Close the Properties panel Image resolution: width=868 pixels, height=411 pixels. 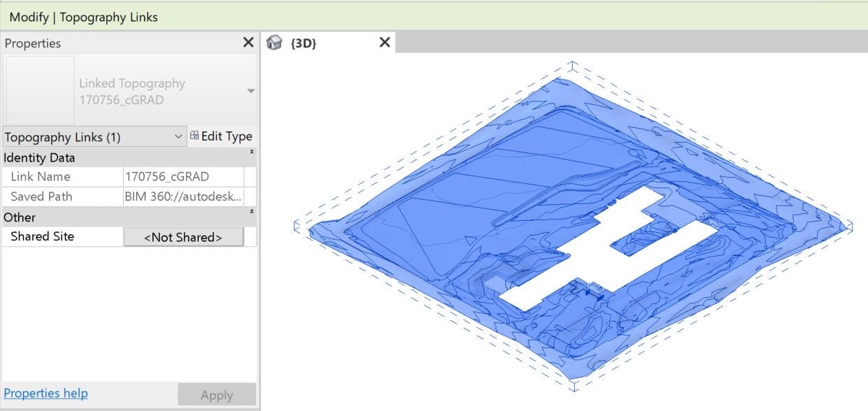[x=248, y=43]
